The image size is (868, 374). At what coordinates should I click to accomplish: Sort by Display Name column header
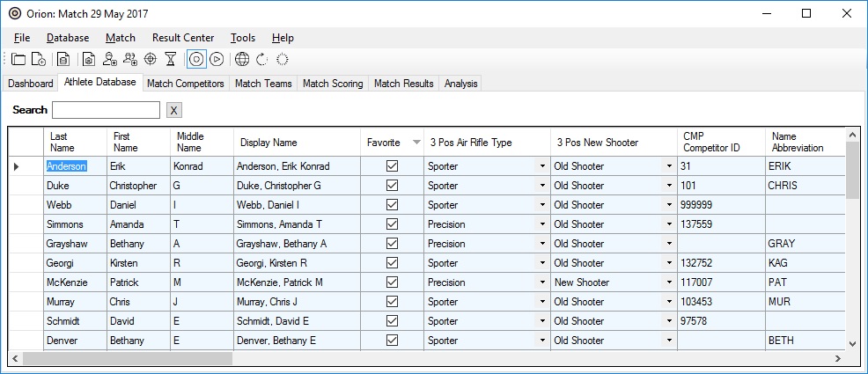click(298, 143)
